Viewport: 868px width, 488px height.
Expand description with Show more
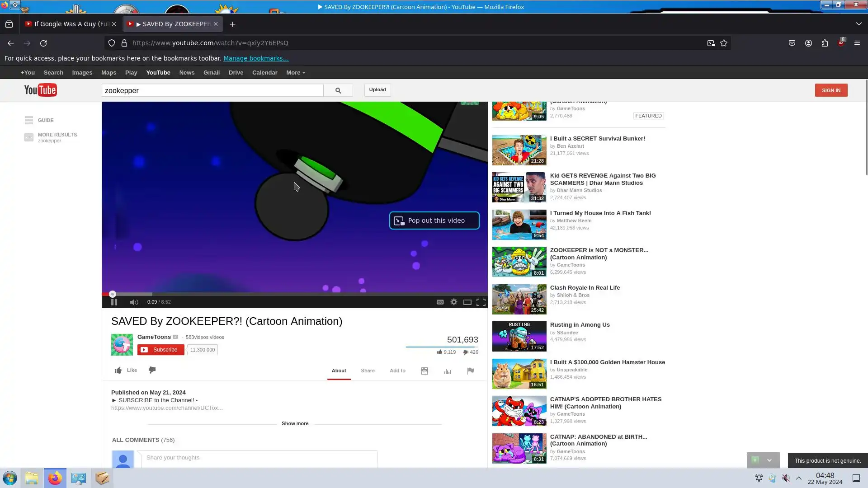(x=295, y=423)
